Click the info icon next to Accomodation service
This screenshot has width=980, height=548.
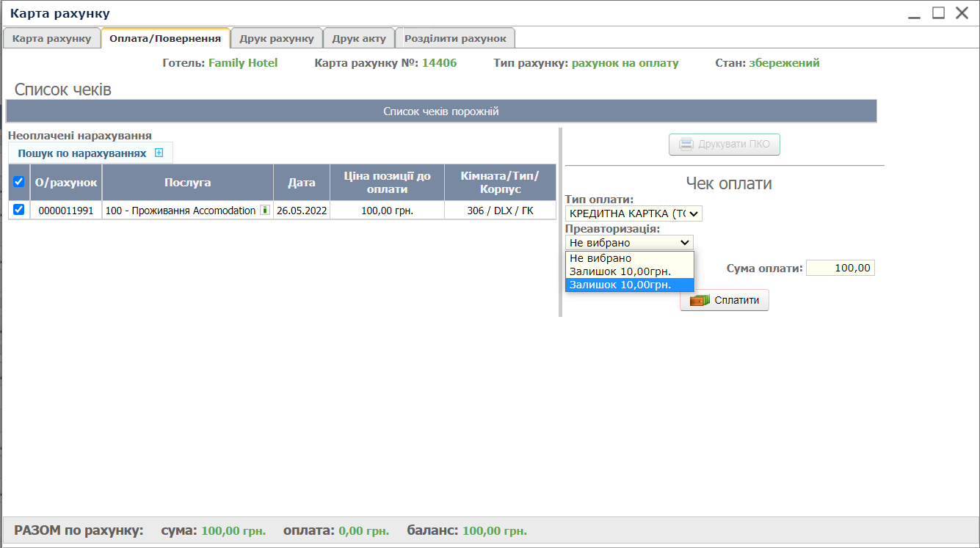[x=265, y=211]
